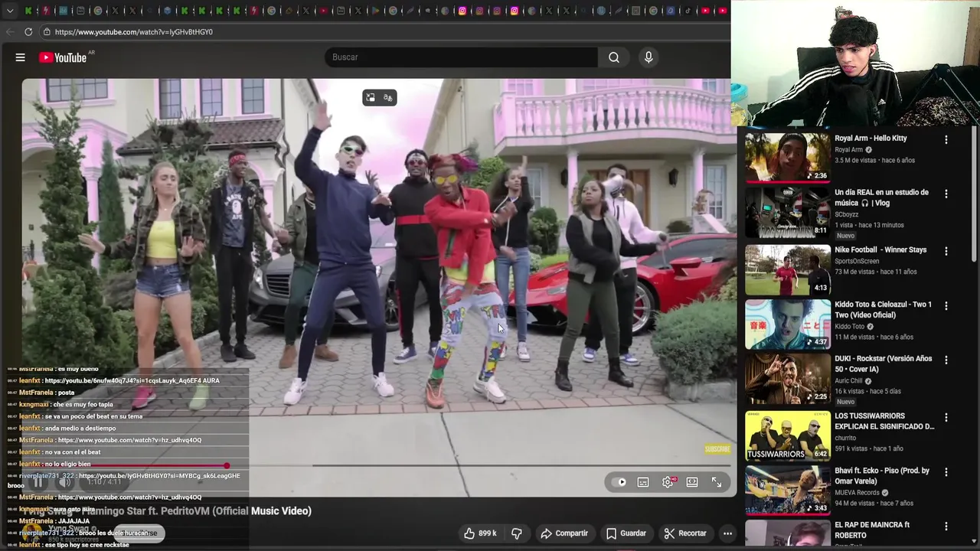Enter fullscreen with the expand arrows icon

(x=717, y=482)
